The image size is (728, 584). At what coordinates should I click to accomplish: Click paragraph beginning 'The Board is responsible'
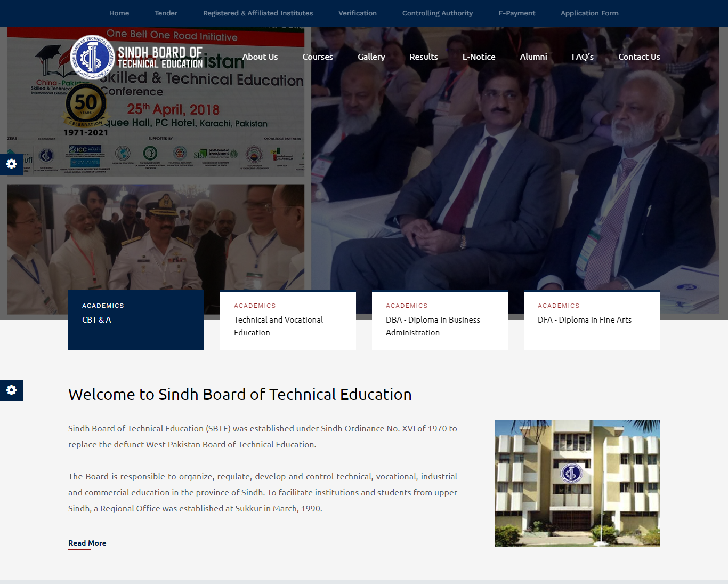(263, 492)
